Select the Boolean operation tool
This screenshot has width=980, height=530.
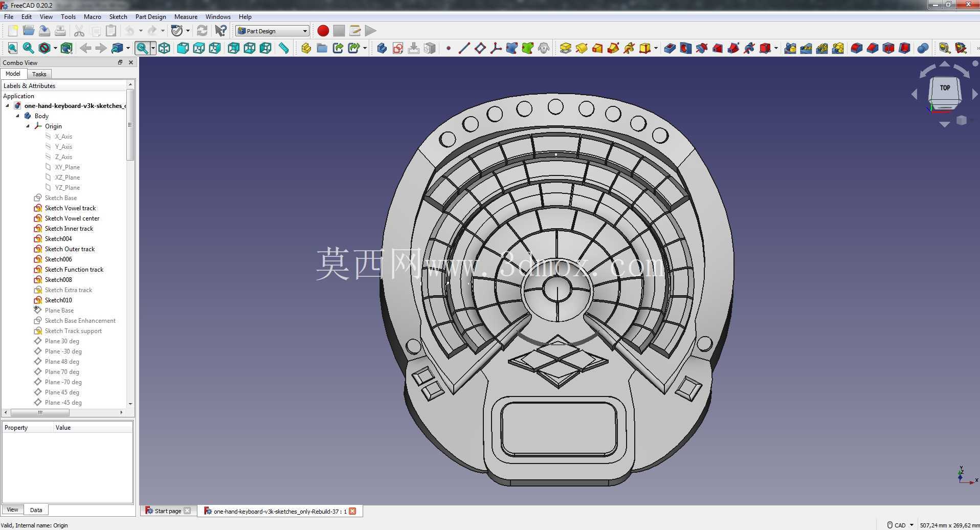click(x=922, y=48)
